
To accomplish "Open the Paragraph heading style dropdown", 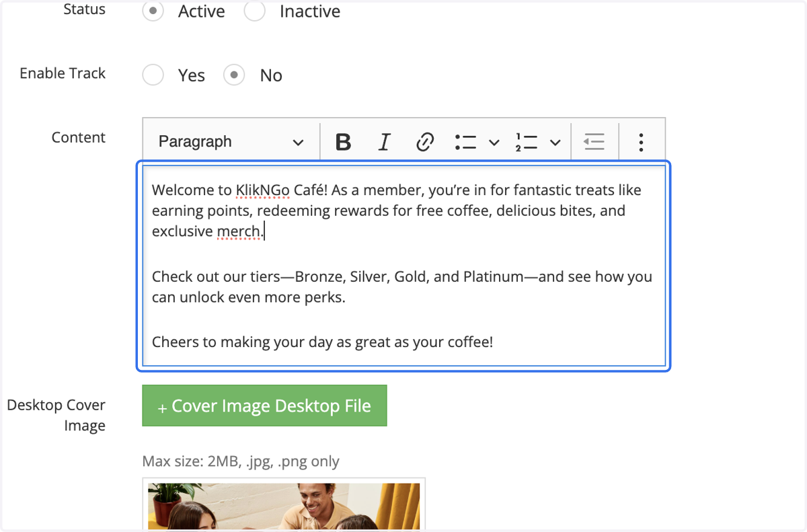I will point(231,142).
